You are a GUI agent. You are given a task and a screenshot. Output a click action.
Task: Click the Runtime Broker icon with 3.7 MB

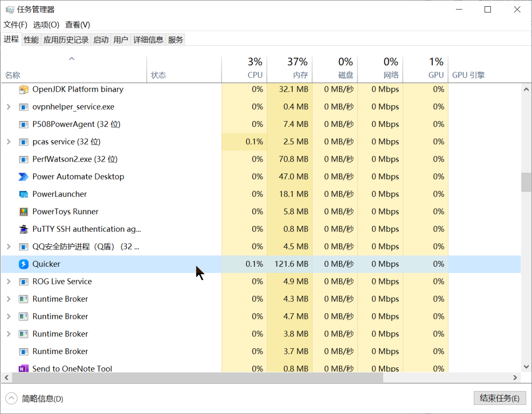[23, 351]
